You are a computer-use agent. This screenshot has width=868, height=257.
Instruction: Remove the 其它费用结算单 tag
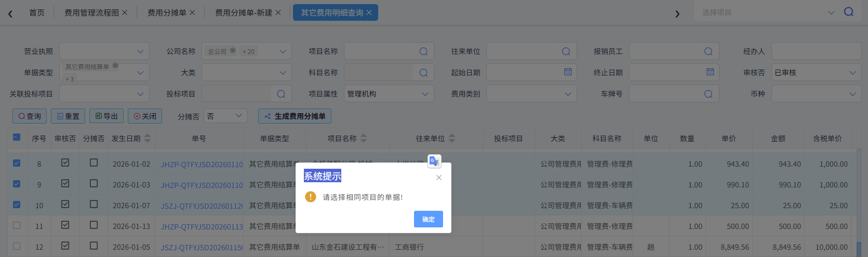pyautogui.click(x=115, y=65)
